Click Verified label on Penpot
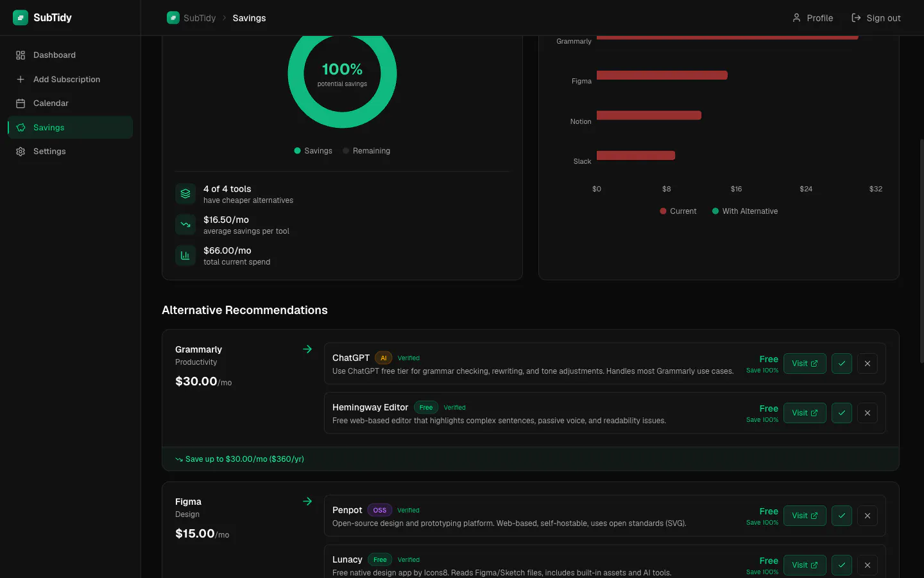 409,511
